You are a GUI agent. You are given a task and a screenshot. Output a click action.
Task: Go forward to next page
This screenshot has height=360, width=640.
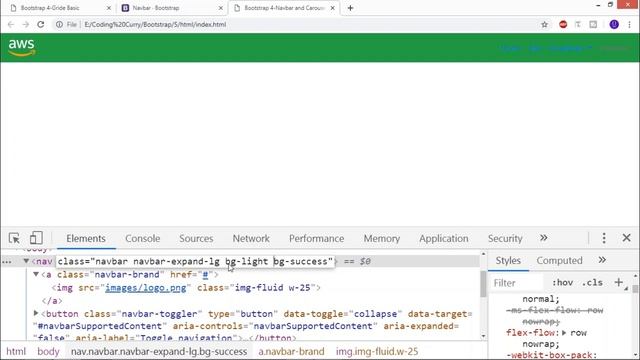[26, 24]
